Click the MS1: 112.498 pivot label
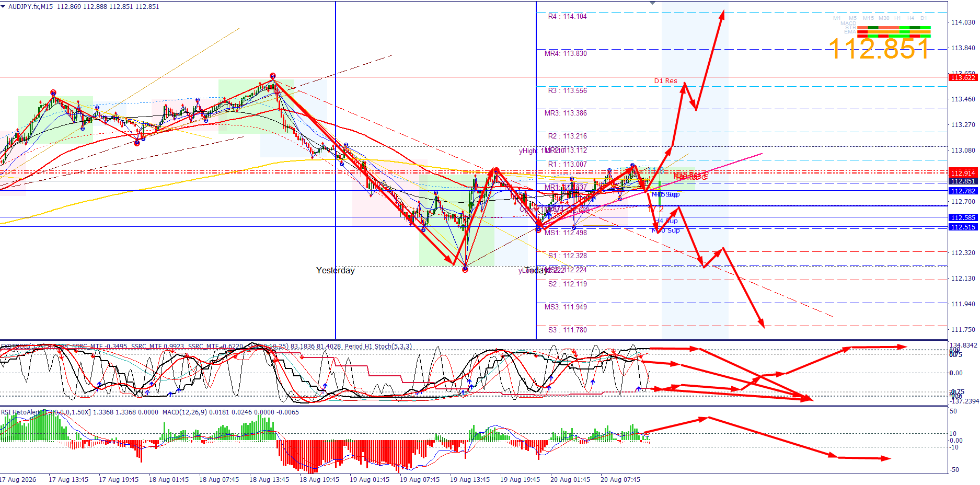 point(566,233)
